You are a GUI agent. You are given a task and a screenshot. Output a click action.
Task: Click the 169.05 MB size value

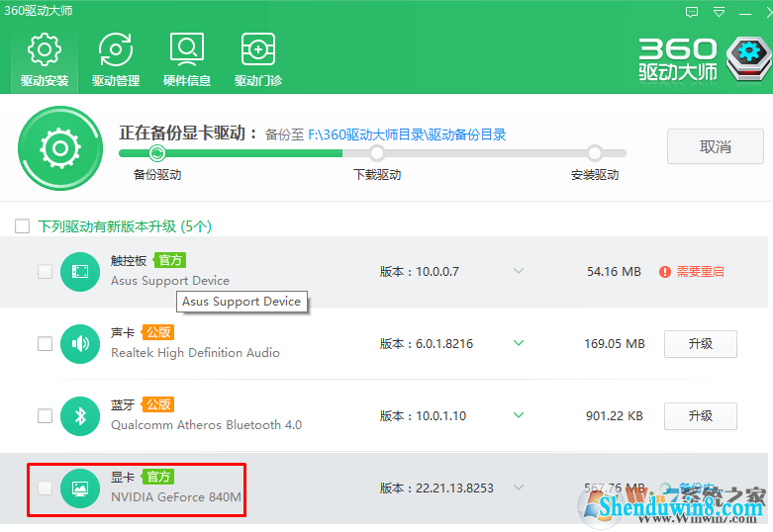click(x=615, y=344)
